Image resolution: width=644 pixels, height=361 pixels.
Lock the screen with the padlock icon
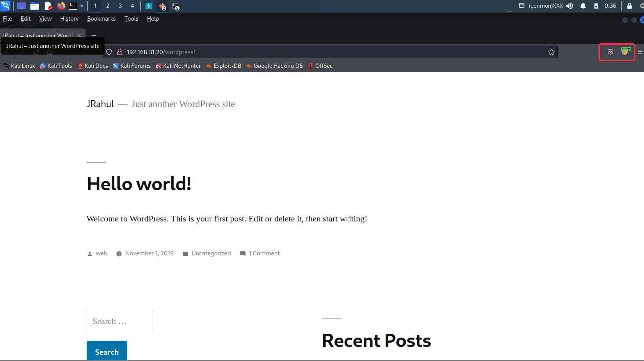point(630,6)
